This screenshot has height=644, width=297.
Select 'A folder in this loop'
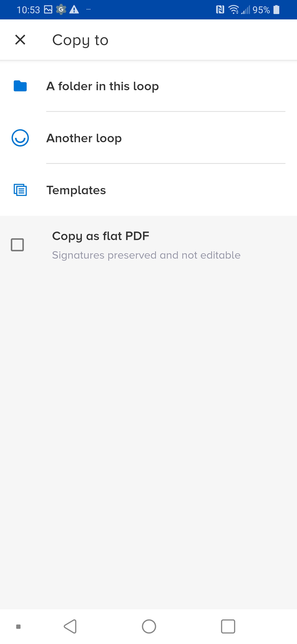(x=148, y=86)
